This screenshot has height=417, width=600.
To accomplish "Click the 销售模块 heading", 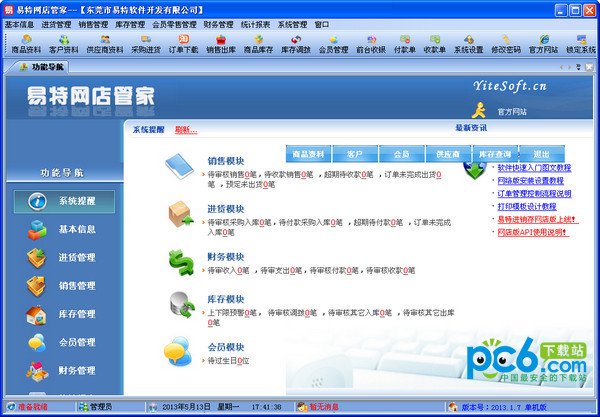I will (x=226, y=161).
